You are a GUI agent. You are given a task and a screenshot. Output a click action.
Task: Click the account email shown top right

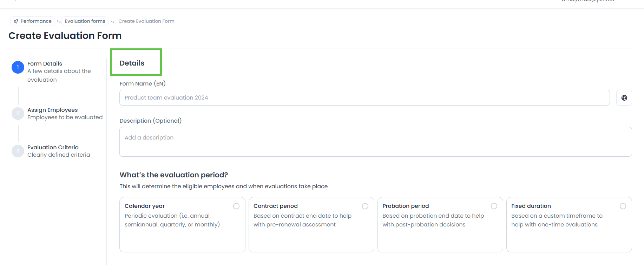tap(588, 1)
